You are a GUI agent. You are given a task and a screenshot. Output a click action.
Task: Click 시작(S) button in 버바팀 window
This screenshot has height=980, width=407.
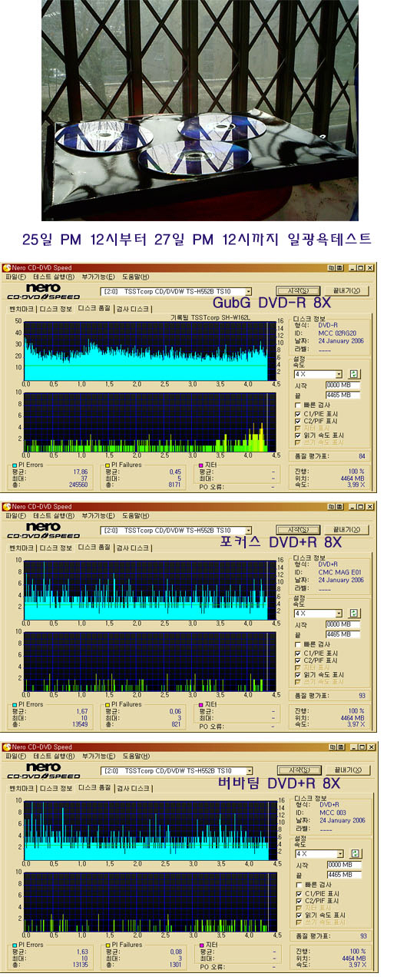coord(298,771)
